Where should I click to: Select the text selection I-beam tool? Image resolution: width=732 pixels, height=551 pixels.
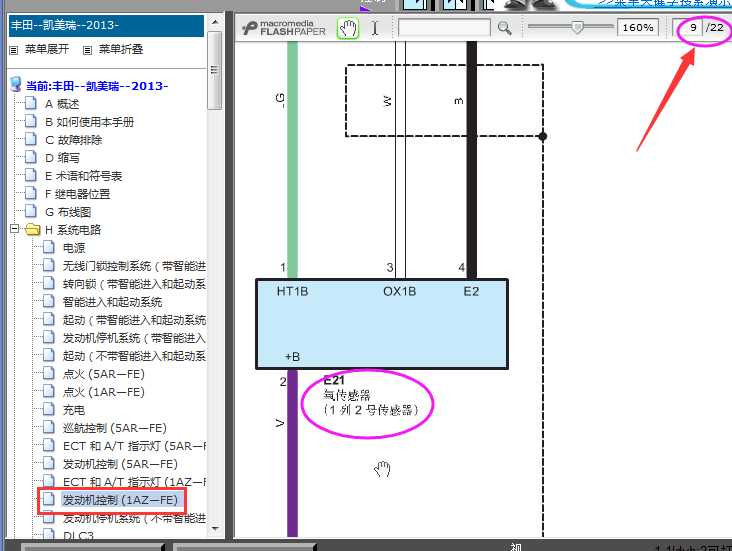click(375, 28)
